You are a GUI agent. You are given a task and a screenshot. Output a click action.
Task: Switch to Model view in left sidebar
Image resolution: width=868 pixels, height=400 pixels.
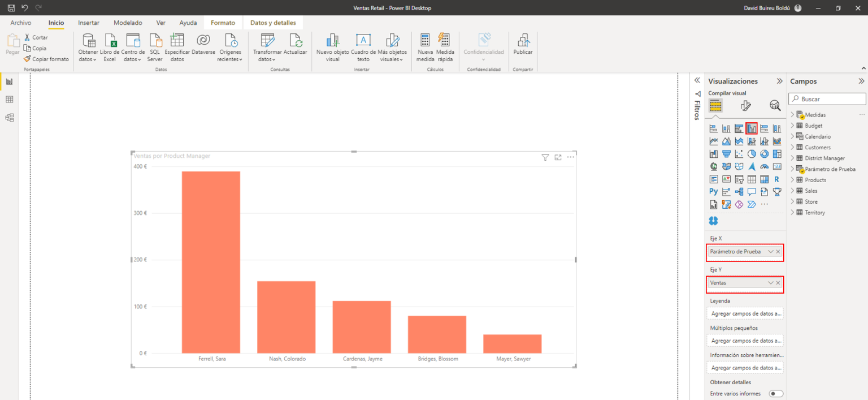(9, 118)
